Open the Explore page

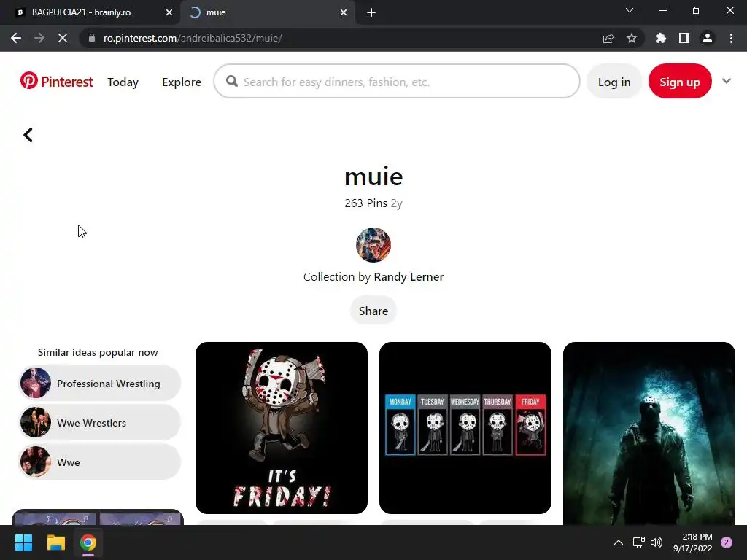pyautogui.click(x=182, y=82)
